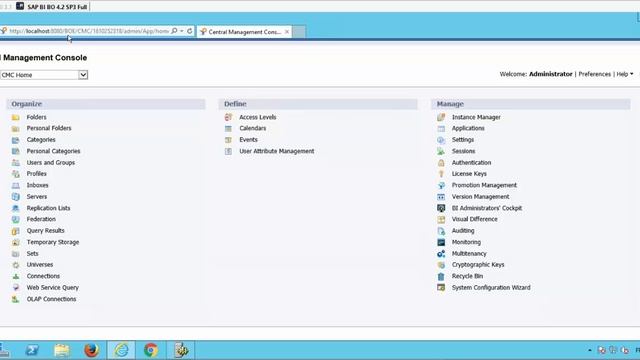Show hidden system tray icons
The image size is (640, 360).
pos(589,351)
